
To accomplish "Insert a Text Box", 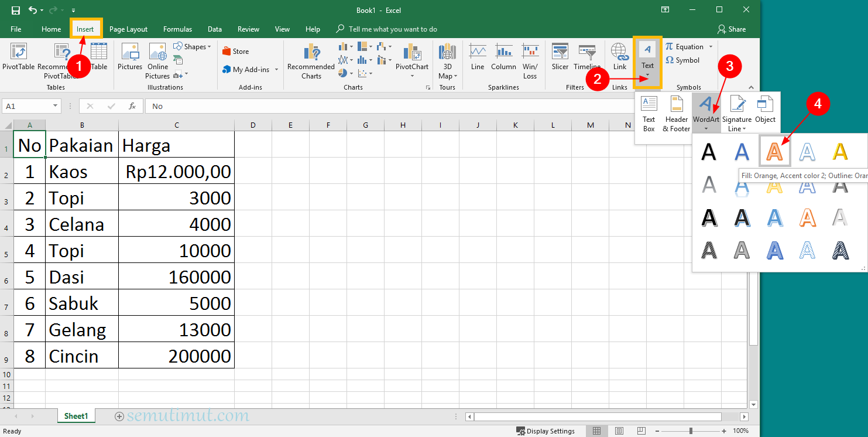I will pyautogui.click(x=649, y=114).
